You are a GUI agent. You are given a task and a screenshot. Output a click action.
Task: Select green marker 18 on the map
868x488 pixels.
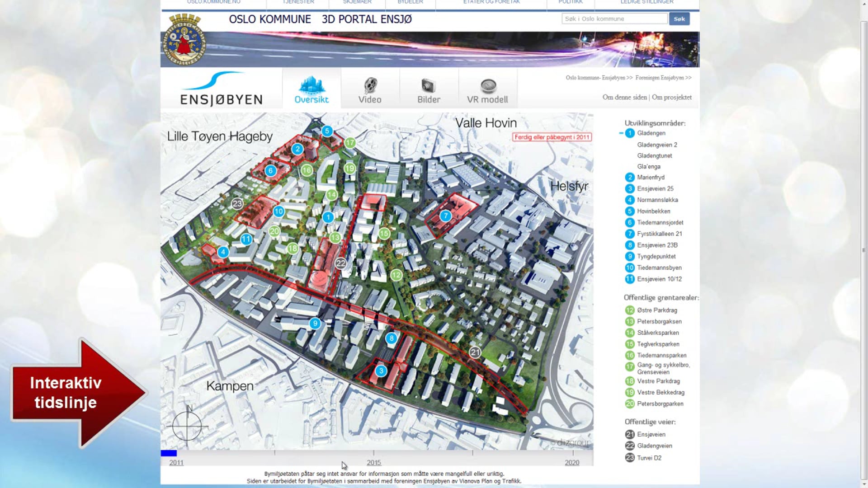[293, 248]
